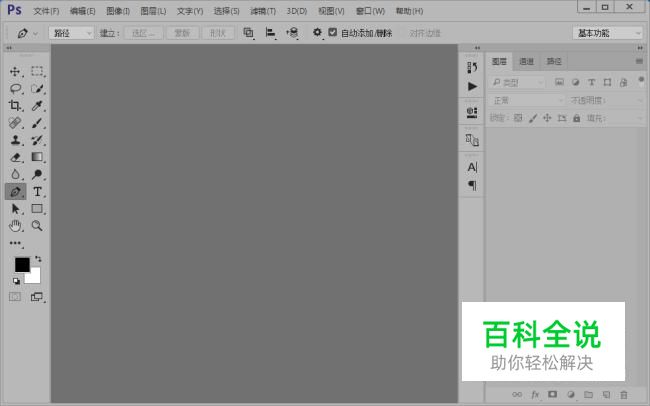Lock all layer attributes
650x406 pixels.
coord(577,118)
